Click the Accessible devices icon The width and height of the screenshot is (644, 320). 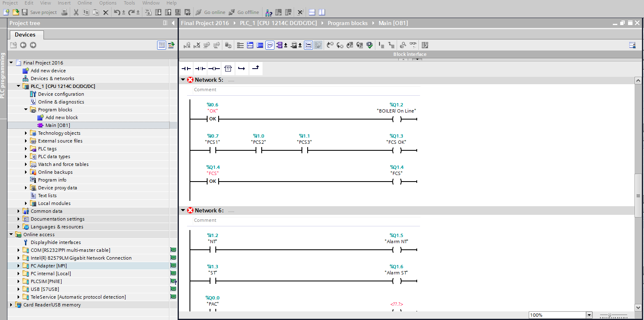pos(269,12)
